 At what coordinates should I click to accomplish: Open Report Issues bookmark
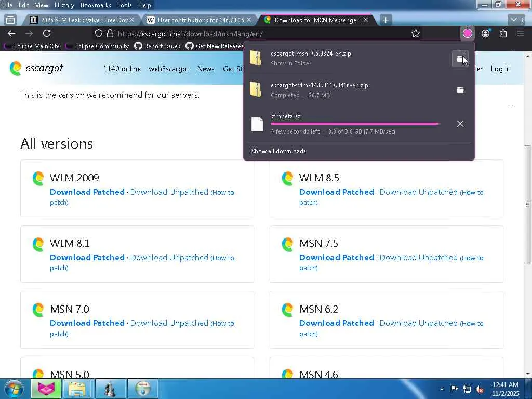click(x=157, y=46)
